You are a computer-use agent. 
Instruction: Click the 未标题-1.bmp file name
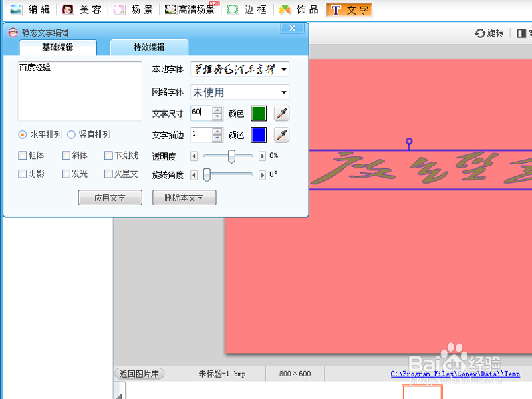(222, 374)
